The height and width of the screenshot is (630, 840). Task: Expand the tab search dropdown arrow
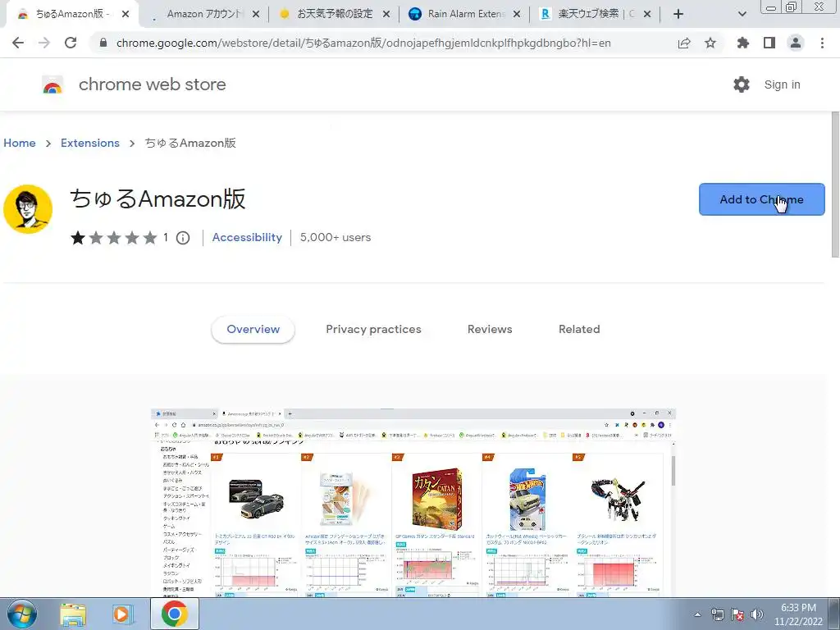tap(742, 14)
